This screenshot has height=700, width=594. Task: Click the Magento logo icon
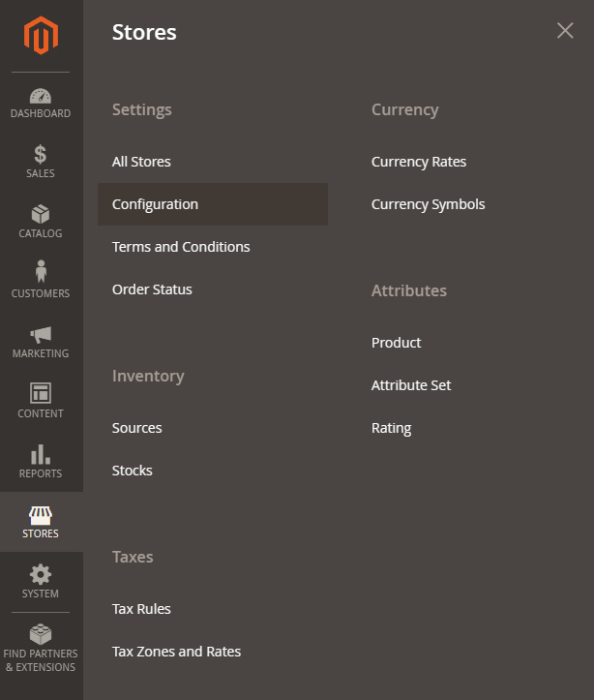[x=41, y=36]
